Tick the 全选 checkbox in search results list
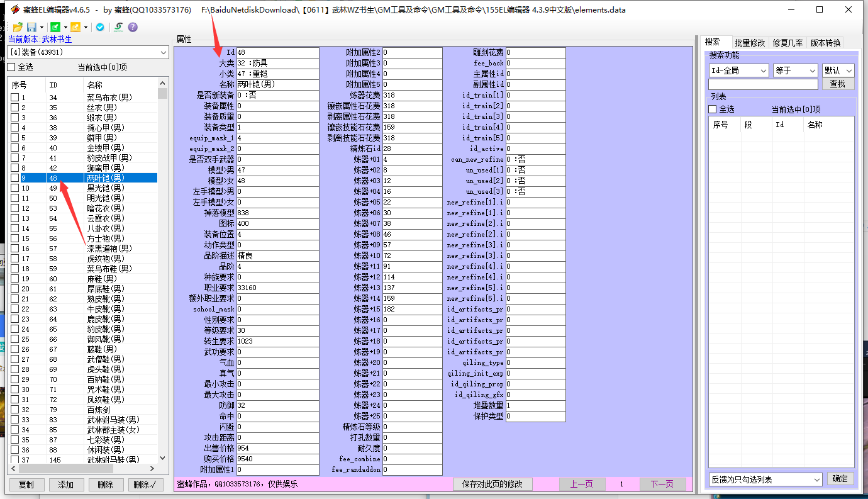 coord(713,109)
